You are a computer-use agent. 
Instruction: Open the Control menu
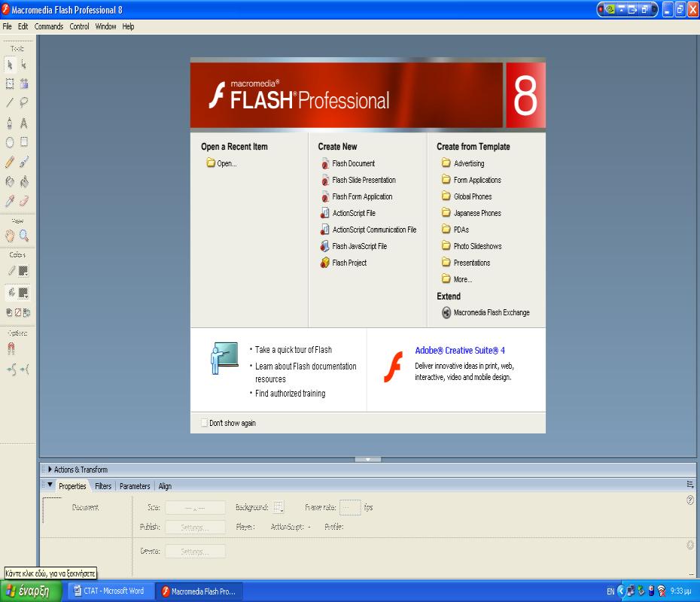click(79, 26)
